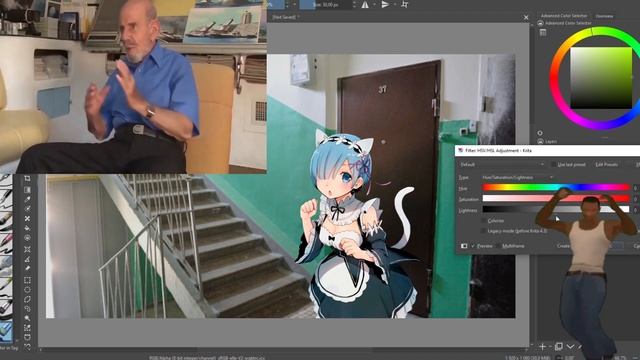Select the Gradient tool below Crop
Image resolution: width=640 pixels, height=360 pixels.
(27, 189)
